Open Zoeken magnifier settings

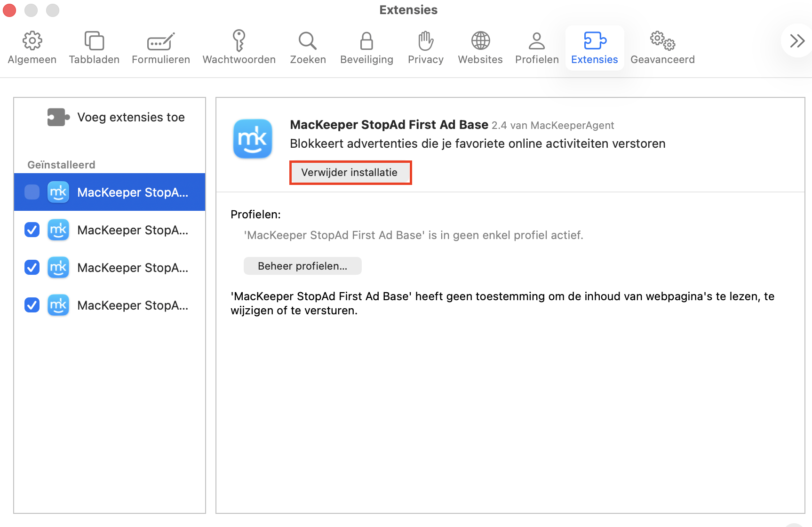(308, 48)
